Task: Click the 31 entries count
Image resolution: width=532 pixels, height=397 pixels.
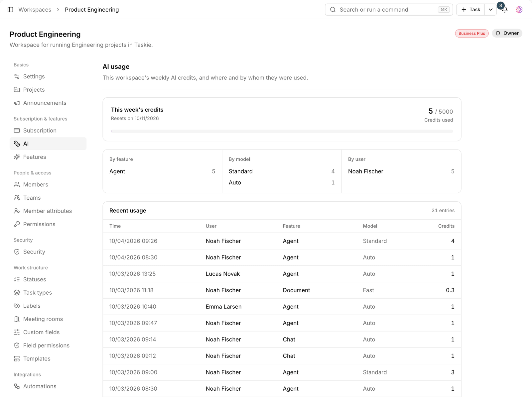Action: pyautogui.click(x=443, y=211)
